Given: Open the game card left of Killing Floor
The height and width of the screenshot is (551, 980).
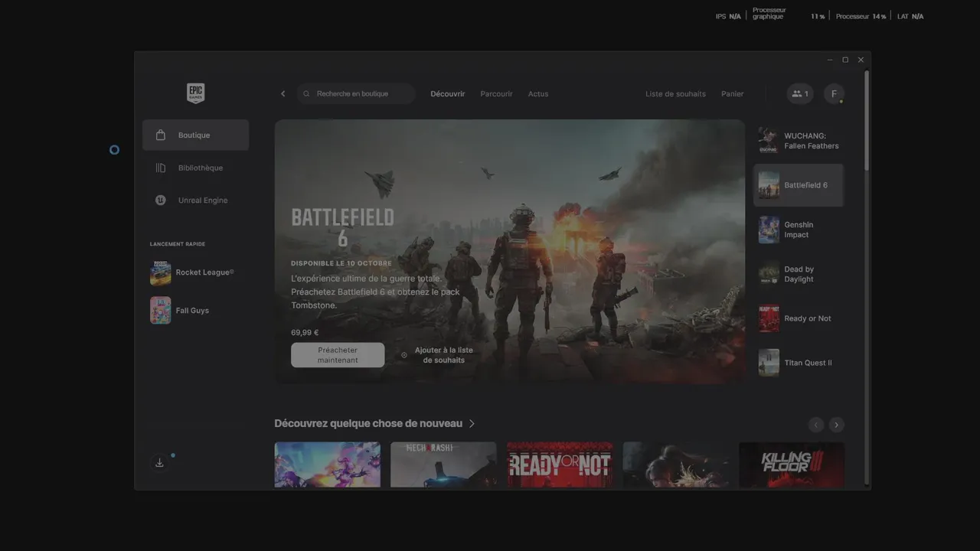Looking at the screenshot, I should coord(676,465).
